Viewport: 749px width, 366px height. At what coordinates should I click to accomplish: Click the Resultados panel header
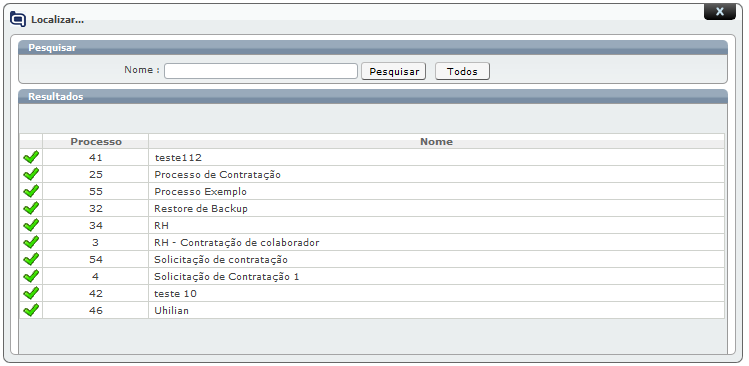(373, 97)
